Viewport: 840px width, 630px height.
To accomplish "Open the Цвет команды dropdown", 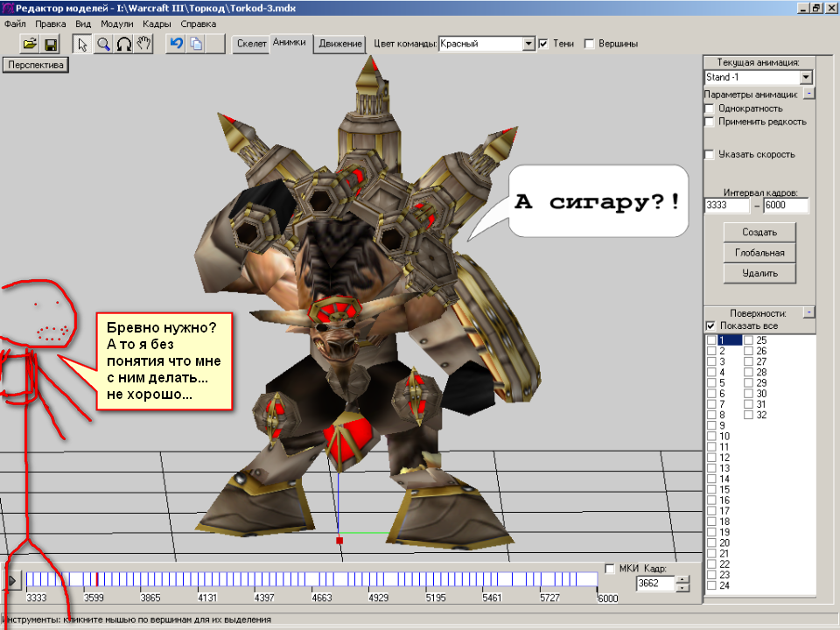I will click(x=528, y=44).
